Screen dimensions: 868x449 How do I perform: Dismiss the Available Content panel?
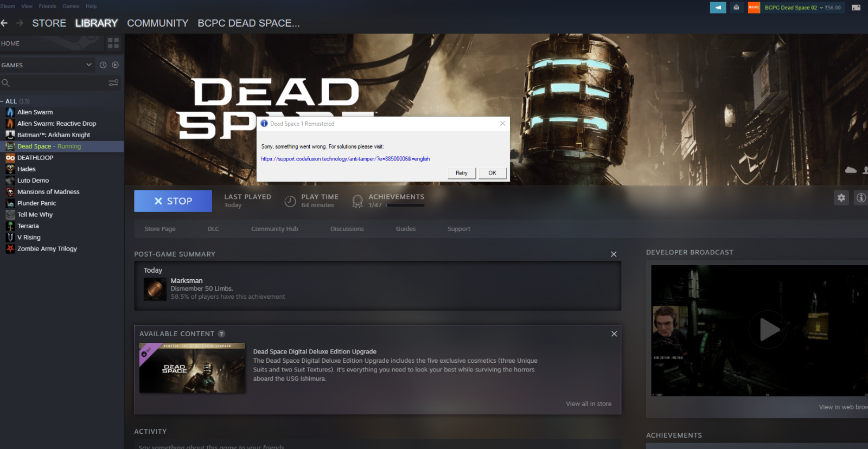(x=614, y=334)
